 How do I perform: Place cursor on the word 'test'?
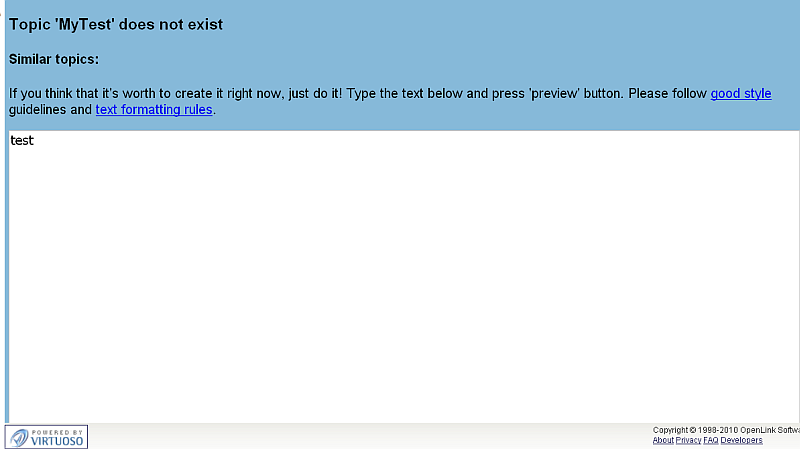(x=22, y=141)
